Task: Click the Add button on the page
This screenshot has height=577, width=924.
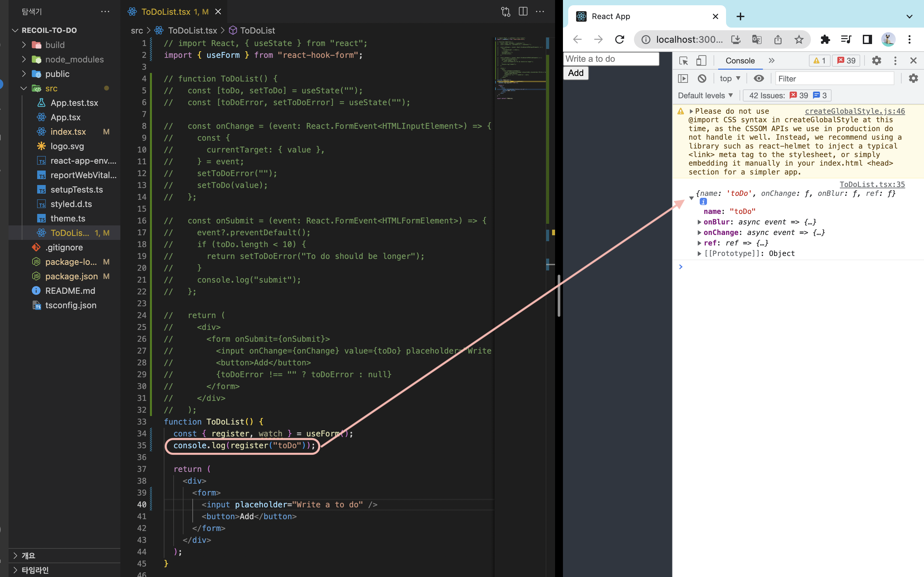Action: [575, 73]
